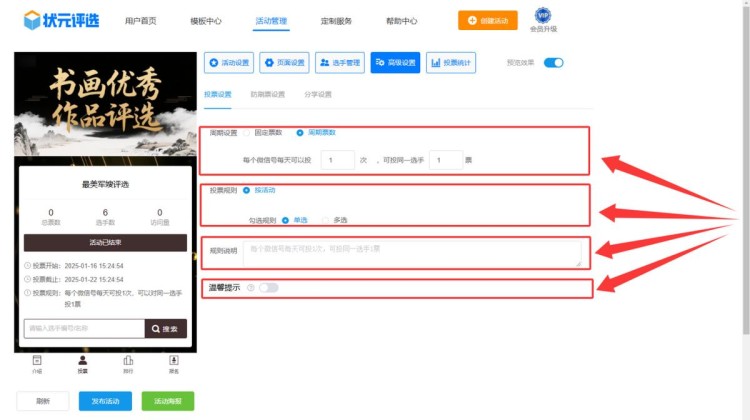Image resolution: width=750 pixels, height=420 pixels.
Task: Open the 介绍 tab icon in phone preview
Action: (37, 361)
